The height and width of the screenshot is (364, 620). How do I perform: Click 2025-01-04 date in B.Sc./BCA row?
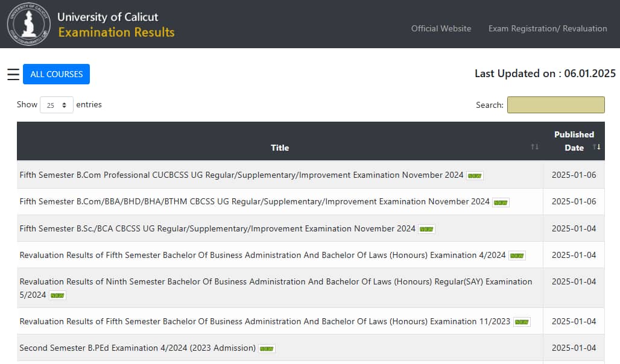574,228
